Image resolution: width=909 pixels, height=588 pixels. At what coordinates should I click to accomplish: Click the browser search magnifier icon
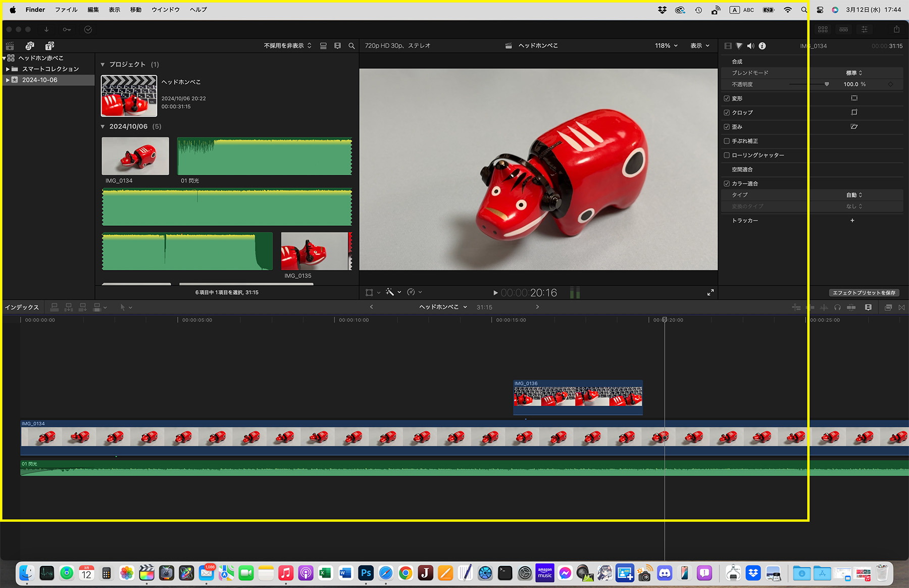[351, 46]
